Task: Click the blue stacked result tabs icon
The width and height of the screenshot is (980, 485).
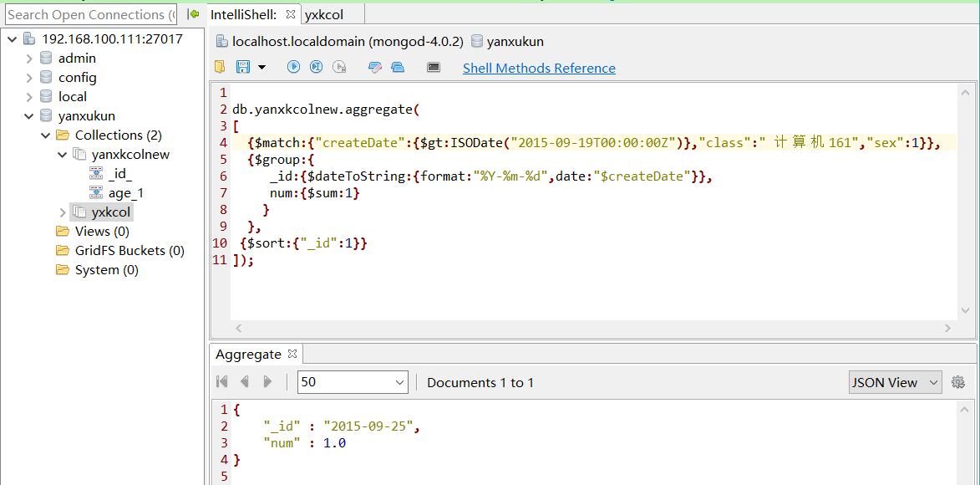Action: (x=398, y=67)
